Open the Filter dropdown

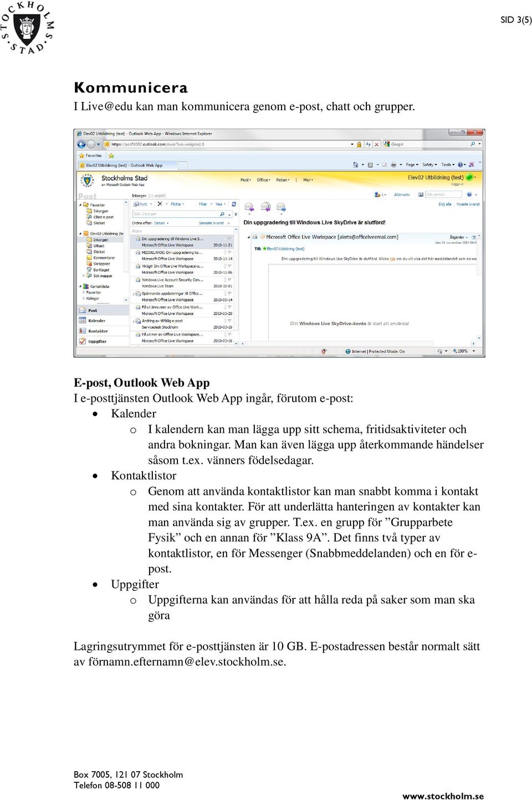click(204, 204)
